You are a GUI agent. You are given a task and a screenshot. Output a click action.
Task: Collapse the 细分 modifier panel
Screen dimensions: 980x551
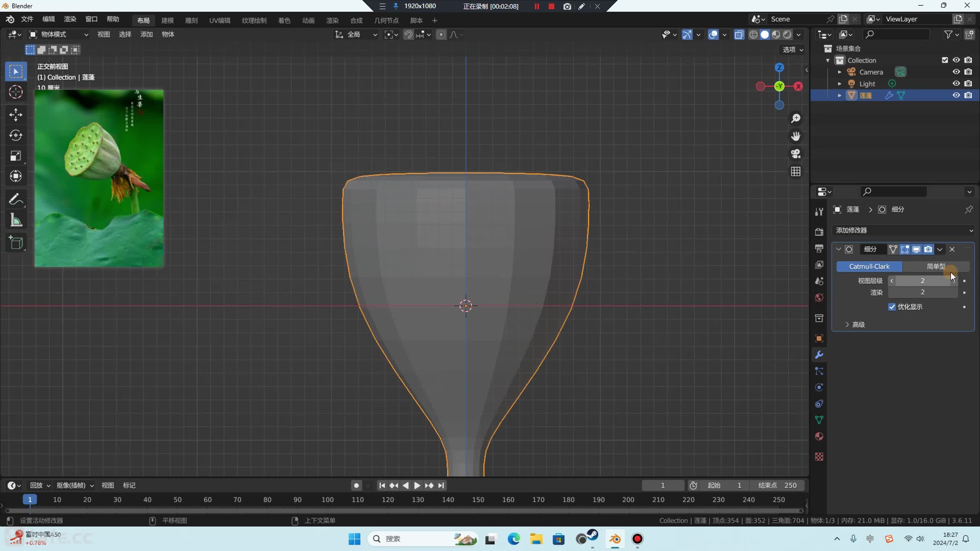[x=838, y=249]
